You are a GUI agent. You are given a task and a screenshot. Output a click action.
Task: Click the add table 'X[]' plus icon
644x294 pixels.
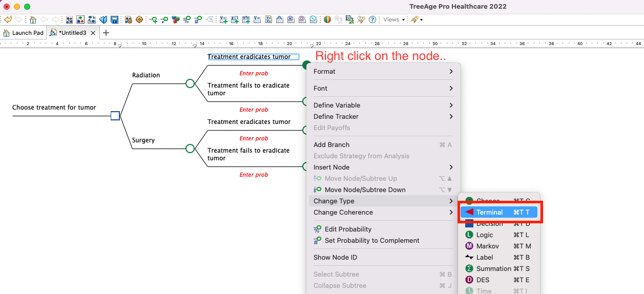pyautogui.click(x=235, y=20)
